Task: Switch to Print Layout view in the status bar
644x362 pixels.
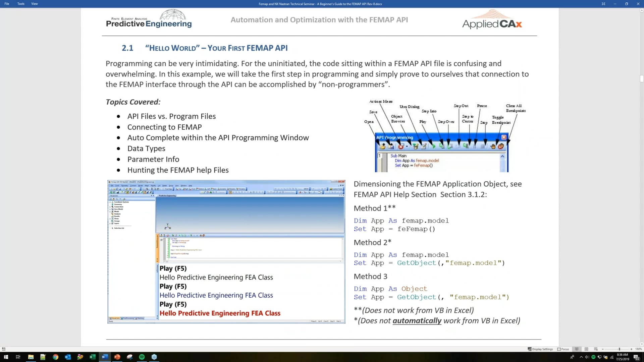Action: click(587, 349)
